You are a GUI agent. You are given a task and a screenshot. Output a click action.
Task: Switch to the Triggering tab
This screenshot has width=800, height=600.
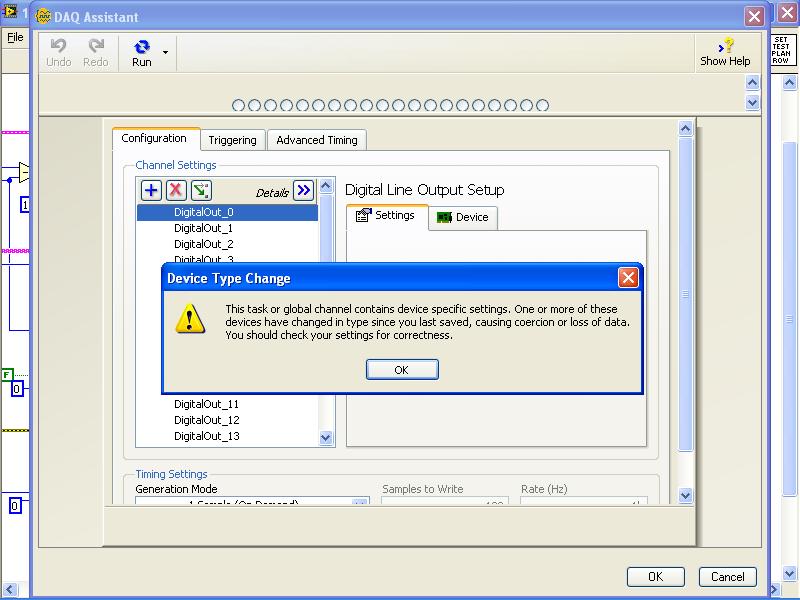(x=232, y=140)
